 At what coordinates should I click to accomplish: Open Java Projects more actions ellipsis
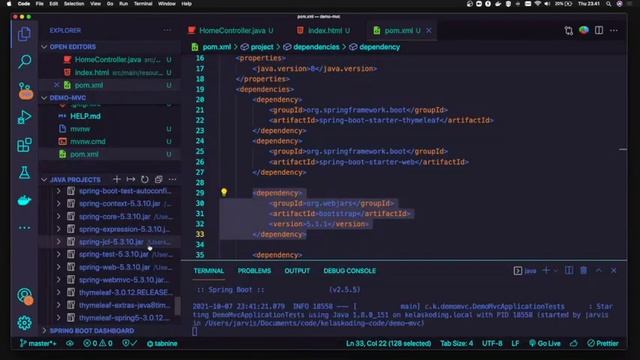(172, 179)
